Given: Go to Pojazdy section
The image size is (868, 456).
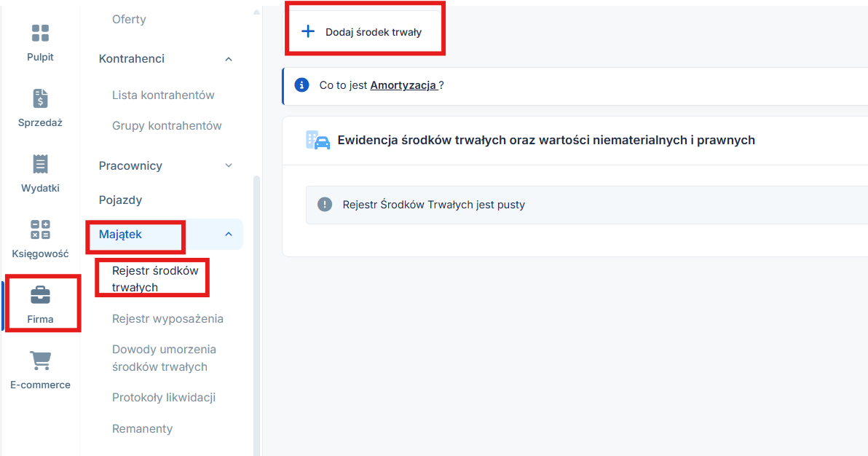Looking at the screenshot, I should point(120,200).
